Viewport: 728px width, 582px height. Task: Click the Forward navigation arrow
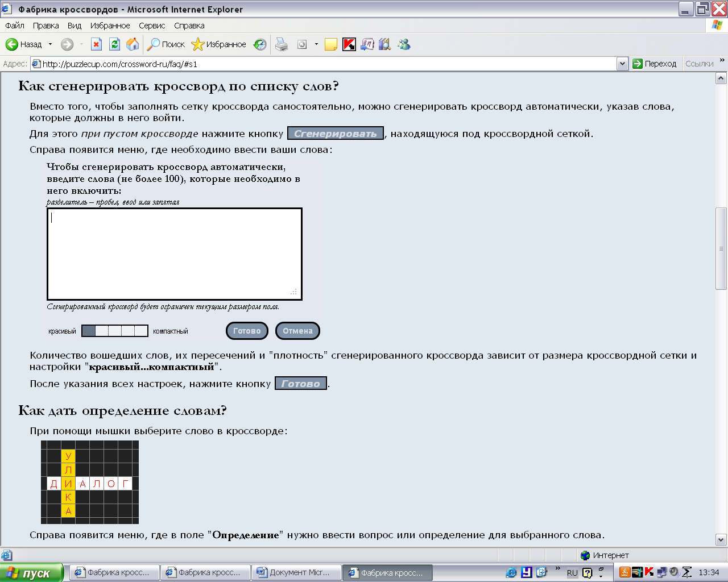pos(67,44)
